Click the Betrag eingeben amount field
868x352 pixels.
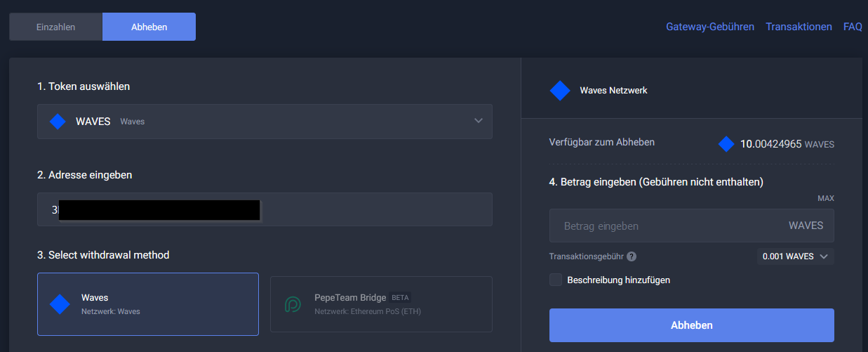(691, 226)
